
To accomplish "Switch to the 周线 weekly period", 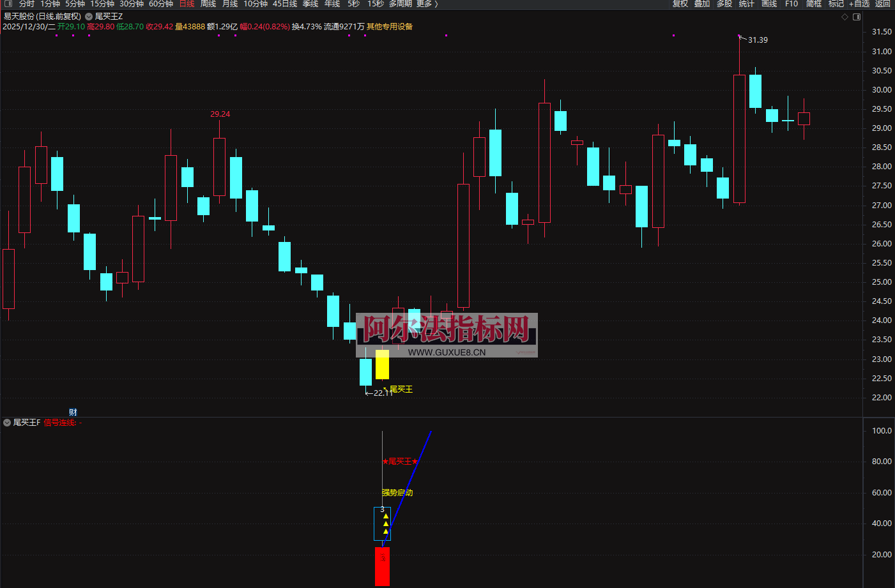I will (208, 4).
